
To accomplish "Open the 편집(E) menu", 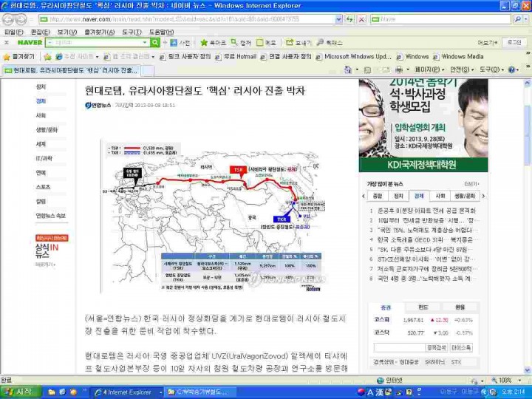I will click(40, 32).
